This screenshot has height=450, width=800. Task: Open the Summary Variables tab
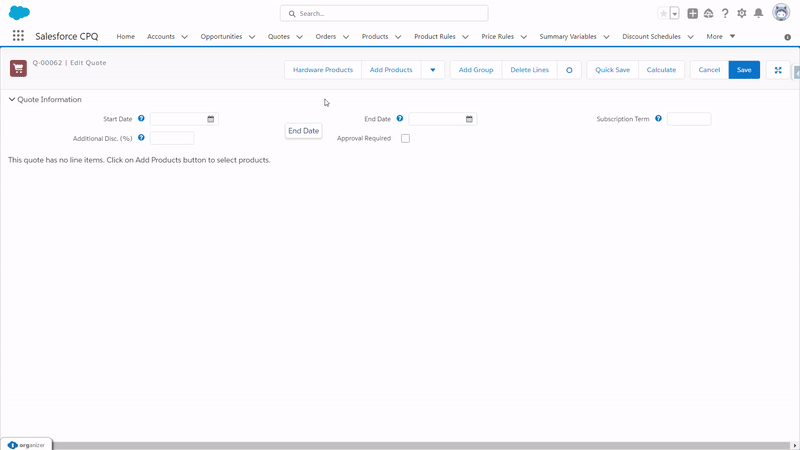(x=567, y=36)
